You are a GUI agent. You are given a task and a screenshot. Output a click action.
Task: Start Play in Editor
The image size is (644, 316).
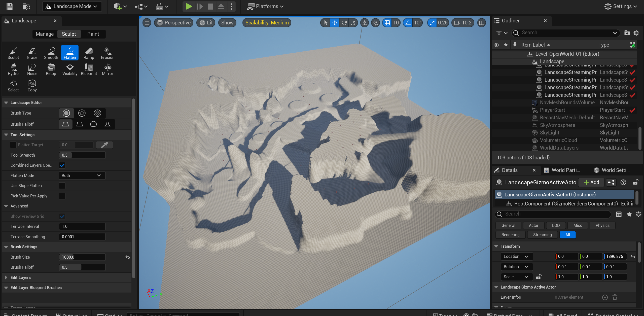[189, 6]
